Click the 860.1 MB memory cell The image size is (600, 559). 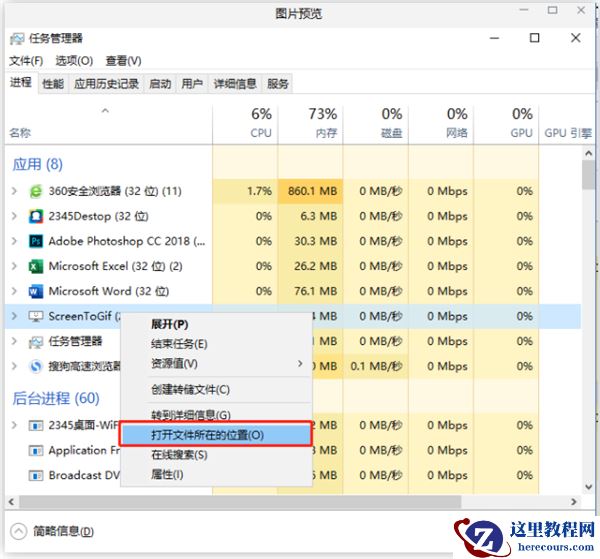[310, 191]
